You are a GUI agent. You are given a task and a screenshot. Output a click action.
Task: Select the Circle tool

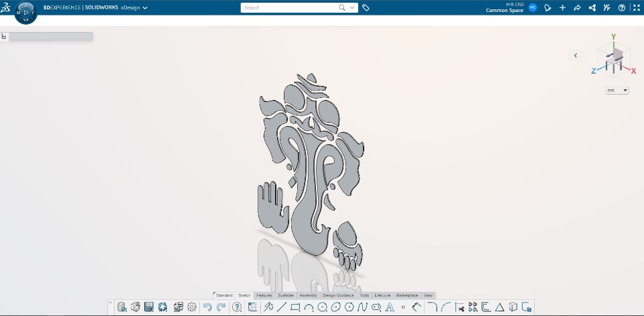point(323,307)
